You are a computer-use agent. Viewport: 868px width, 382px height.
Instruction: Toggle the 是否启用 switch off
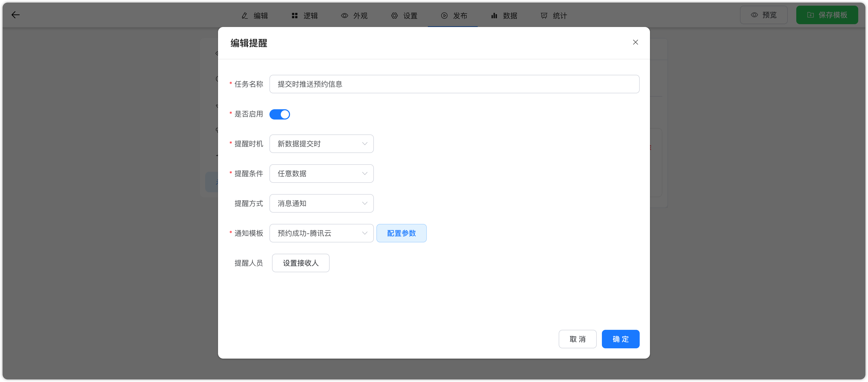point(279,114)
